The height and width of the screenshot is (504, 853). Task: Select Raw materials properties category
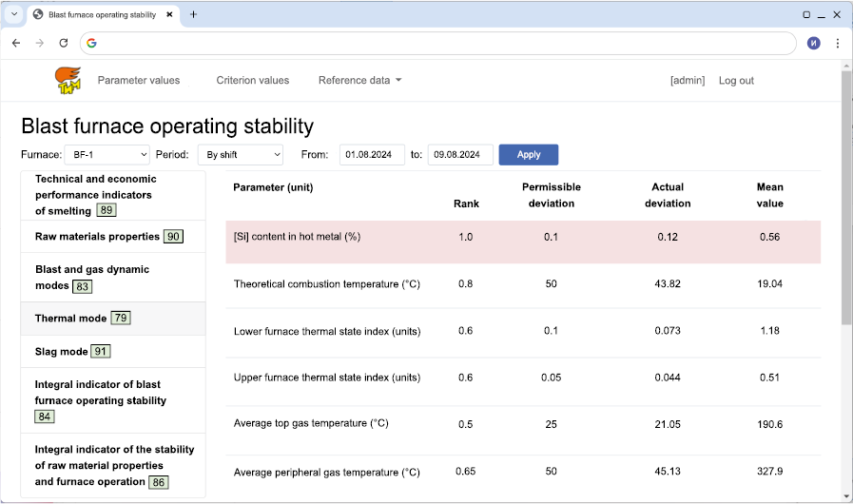(97, 236)
